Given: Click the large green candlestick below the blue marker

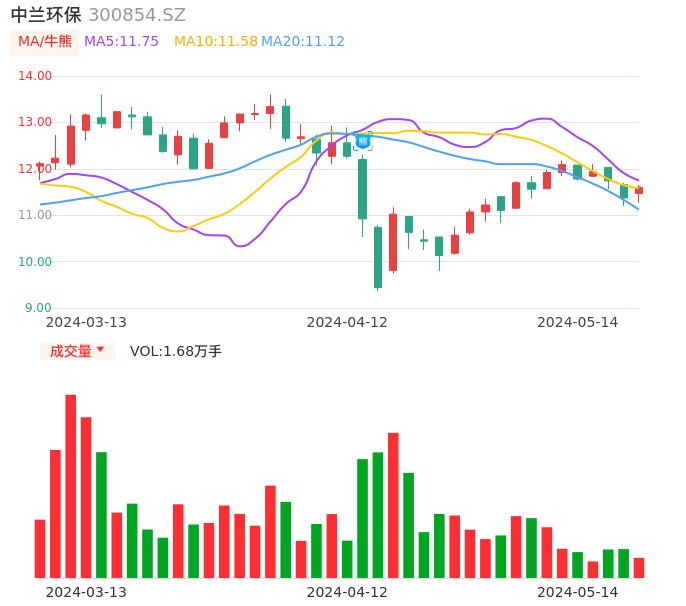Looking at the screenshot, I should coord(362,189).
